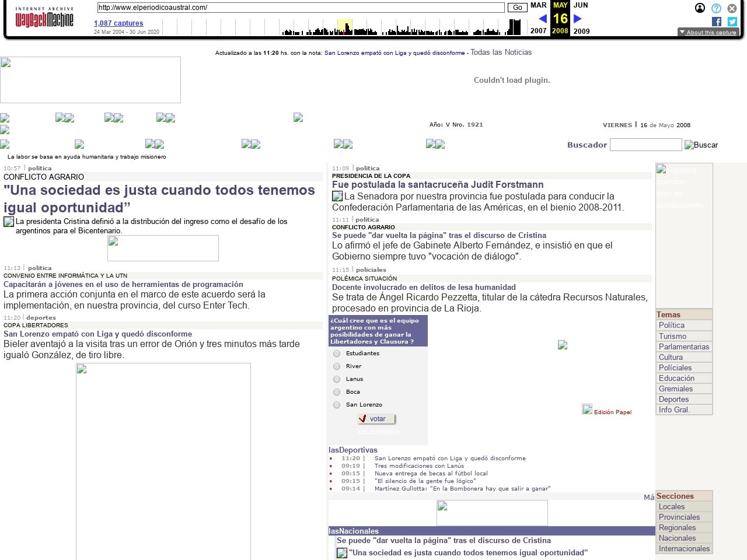The width and height of the screenshot is (747, 560).
Task: Click the Wayback Machine URL input field
Action: click(301, 8)
